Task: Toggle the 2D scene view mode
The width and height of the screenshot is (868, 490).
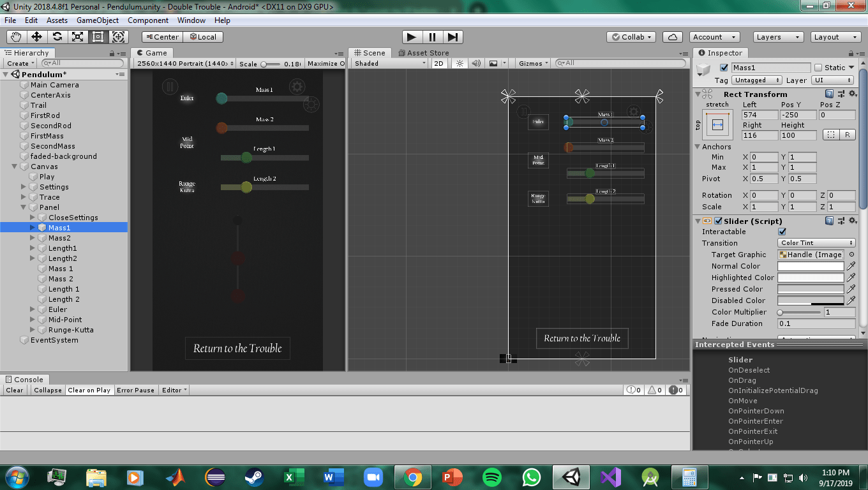Action: (439, 63)
